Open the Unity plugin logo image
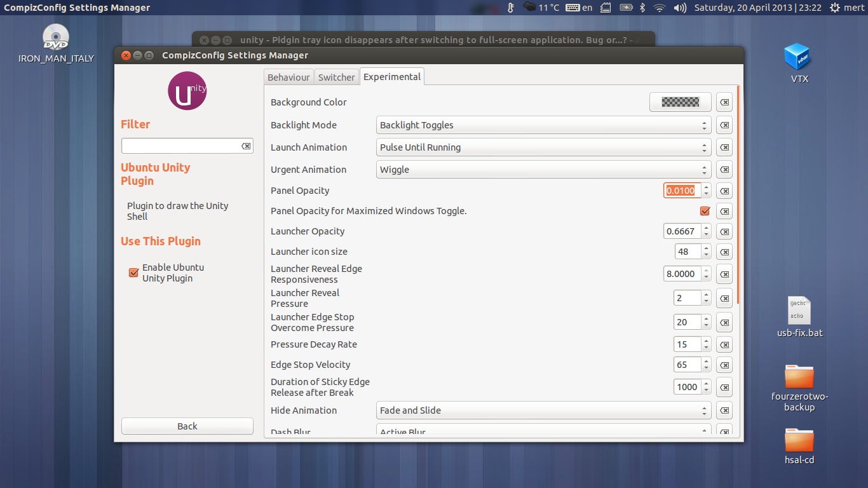Screen dimensions: 868x488 [187, 91]
